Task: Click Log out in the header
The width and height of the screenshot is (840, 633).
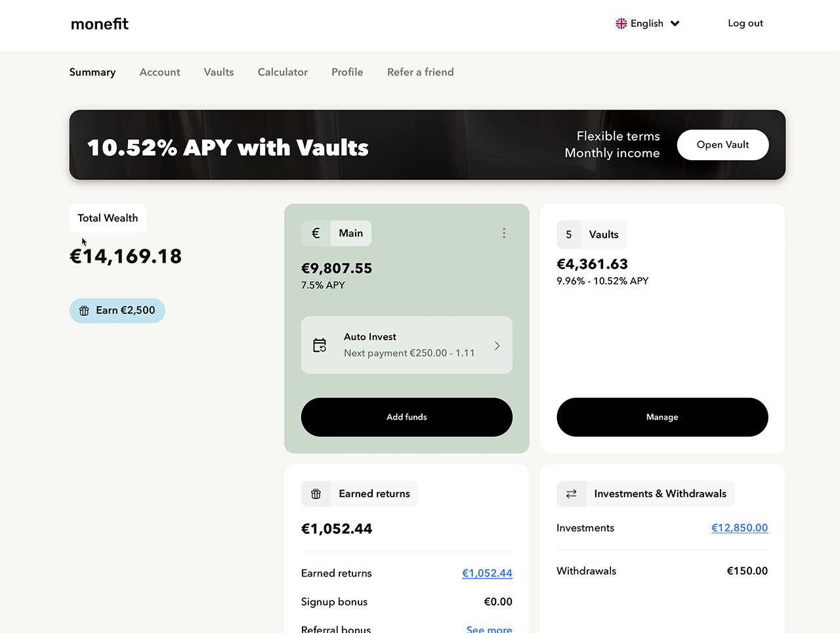Action: pos(745,24)
